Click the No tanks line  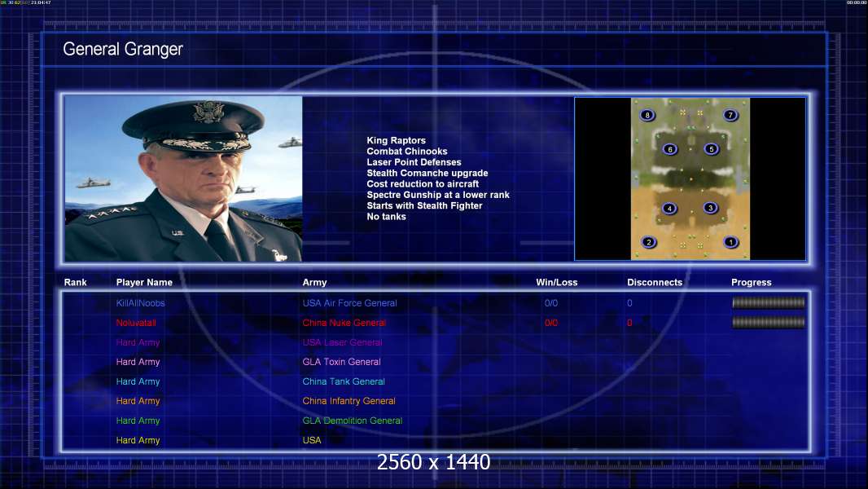pos(387,217)
